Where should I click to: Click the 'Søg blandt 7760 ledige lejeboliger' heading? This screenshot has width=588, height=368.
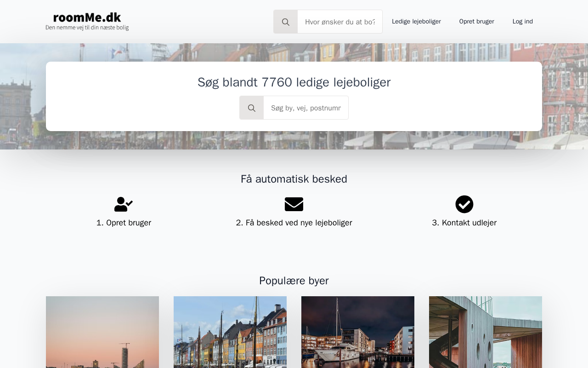(294, 82)
